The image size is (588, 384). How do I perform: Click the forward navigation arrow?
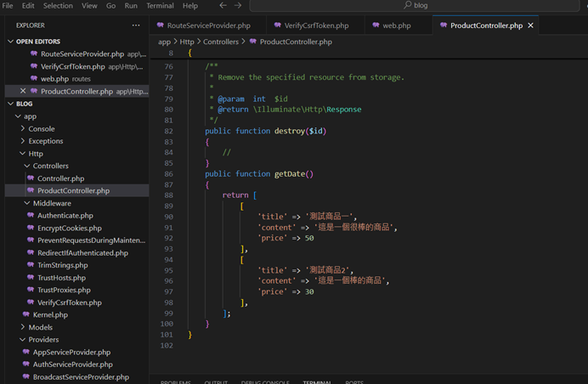click(238, 6)
